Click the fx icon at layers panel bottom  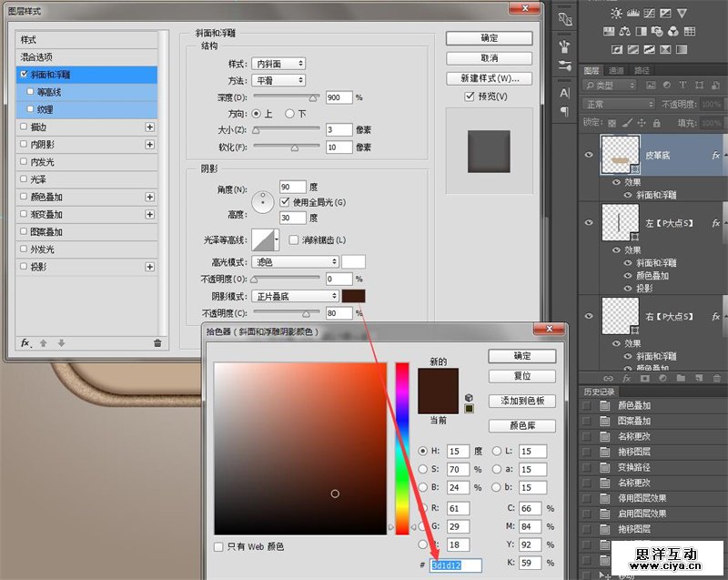pyautogui.click(x=627, y=377)
